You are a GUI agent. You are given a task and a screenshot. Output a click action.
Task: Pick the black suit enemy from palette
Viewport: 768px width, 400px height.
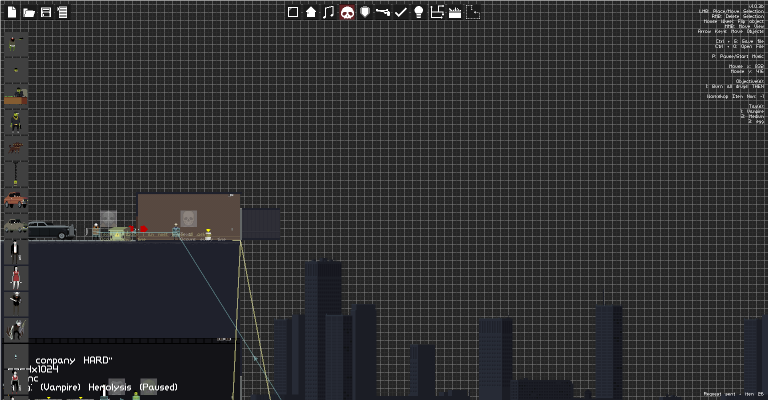[x=15, y=252]
